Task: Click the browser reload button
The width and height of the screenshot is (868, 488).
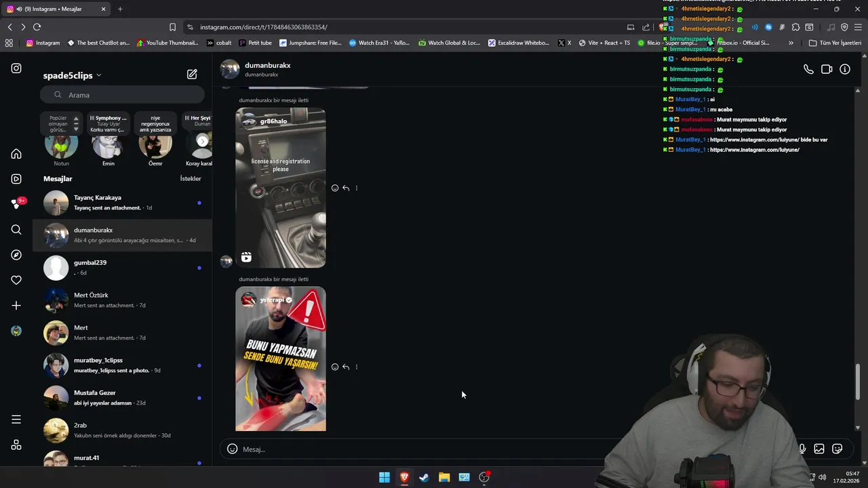Action: pos(37,27)
